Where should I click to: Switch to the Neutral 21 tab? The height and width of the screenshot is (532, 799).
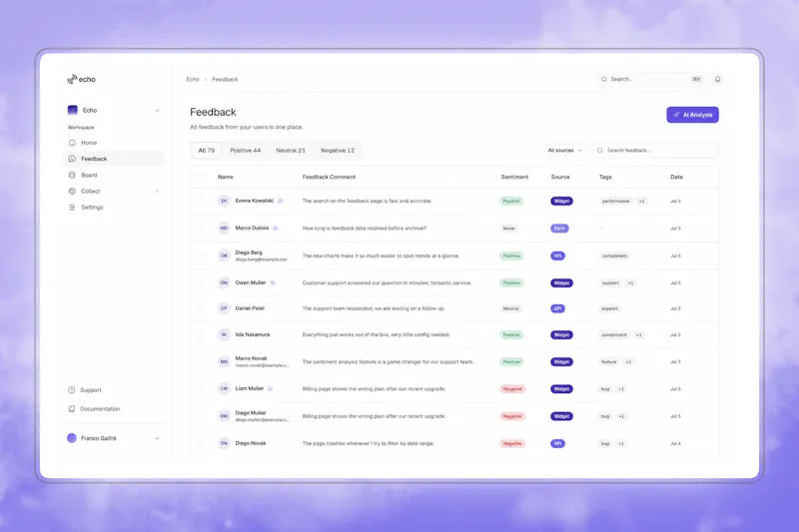click(291, 150)
